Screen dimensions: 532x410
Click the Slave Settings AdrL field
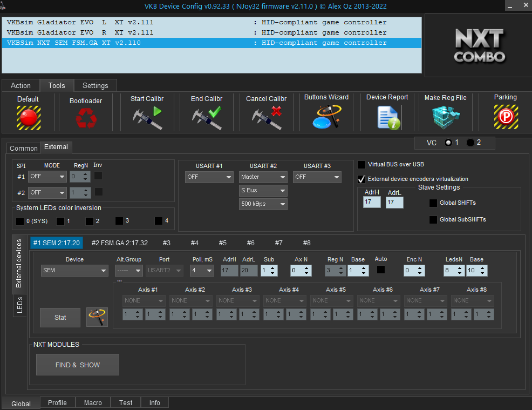pos(394,203)
